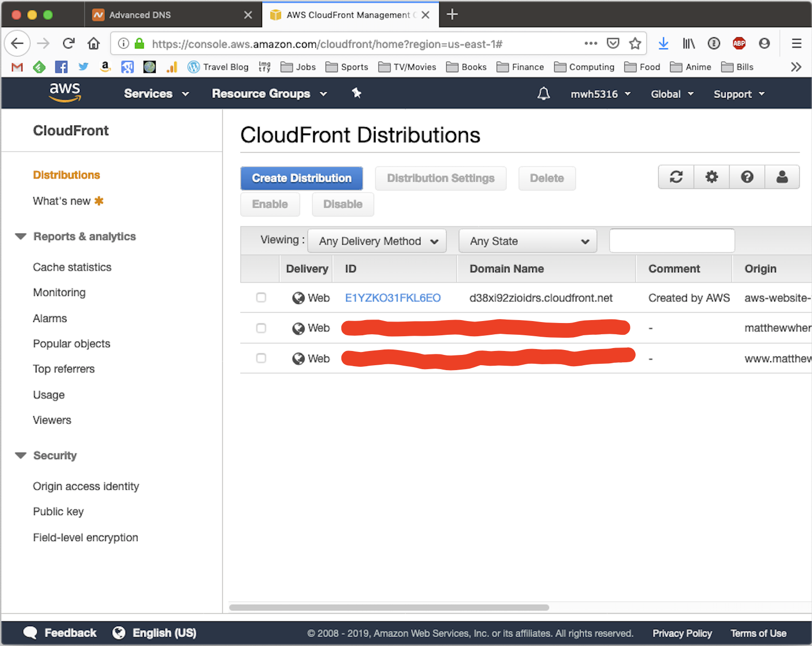
Task: Open Firefox account avatar icon
Action: point(764,44)
